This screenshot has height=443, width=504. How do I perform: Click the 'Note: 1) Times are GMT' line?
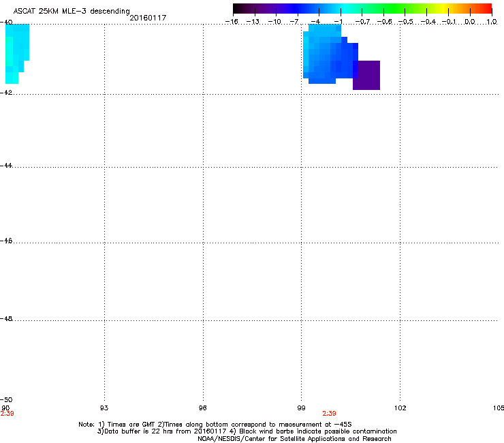coord(215,425)
